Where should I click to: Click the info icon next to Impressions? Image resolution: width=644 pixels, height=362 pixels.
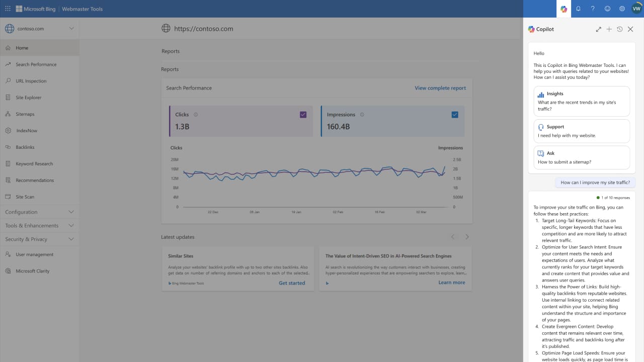[x=362, y=115]
